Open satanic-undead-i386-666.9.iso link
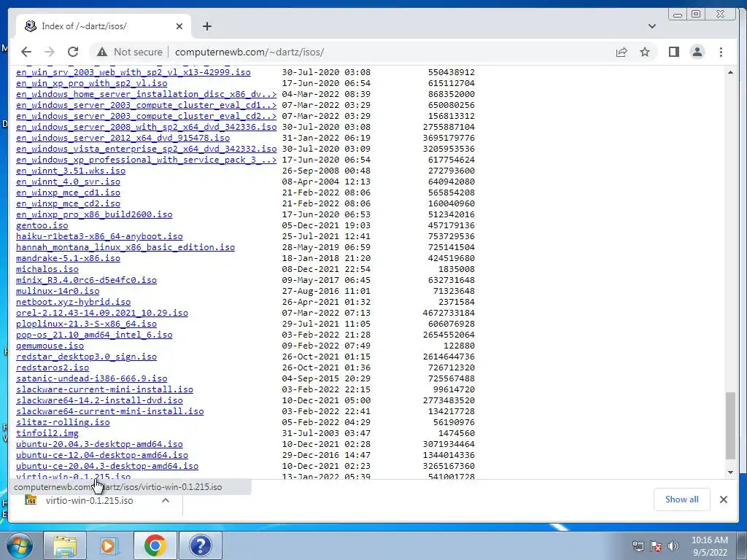Screen dimensions: 747x560 point(91,378)
